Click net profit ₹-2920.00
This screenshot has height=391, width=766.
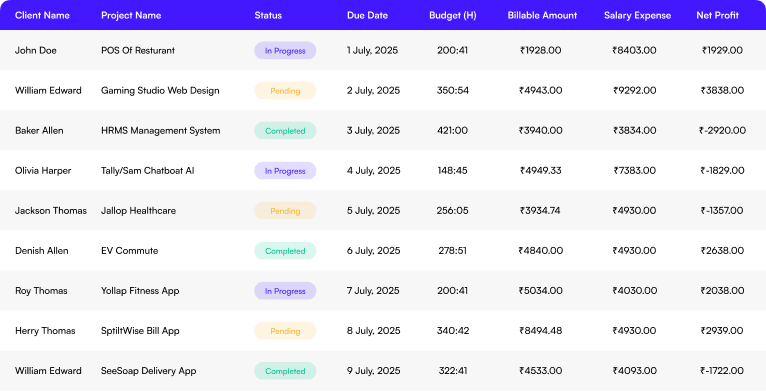(x=723, y=130)
